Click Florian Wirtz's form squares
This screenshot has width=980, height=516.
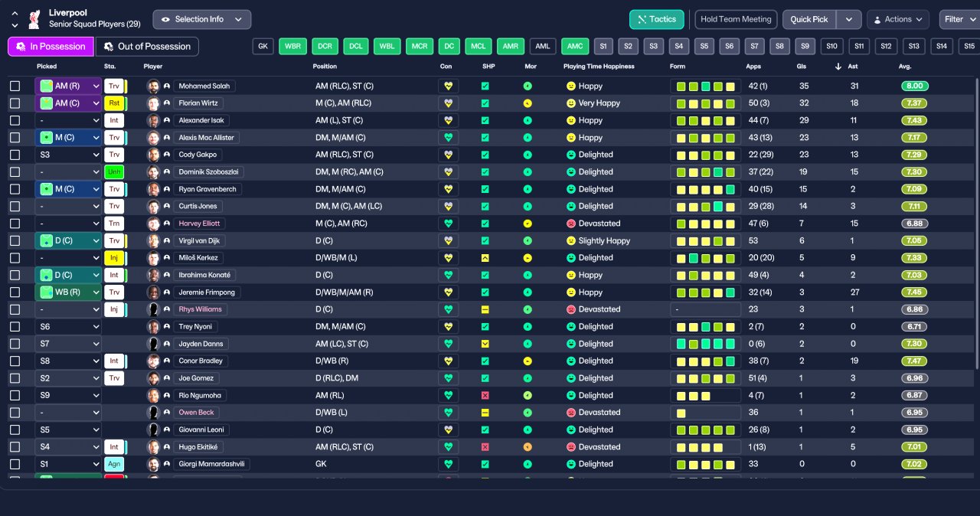[705, 103]
